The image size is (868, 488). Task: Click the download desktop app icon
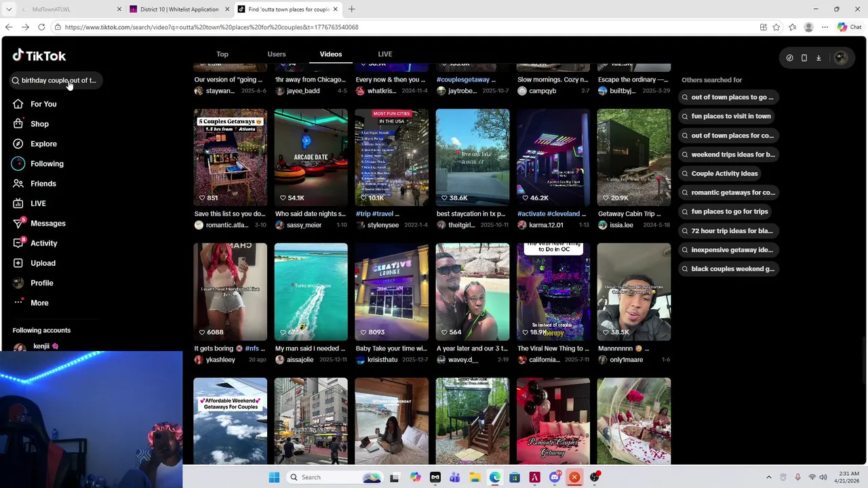[818, 58]
